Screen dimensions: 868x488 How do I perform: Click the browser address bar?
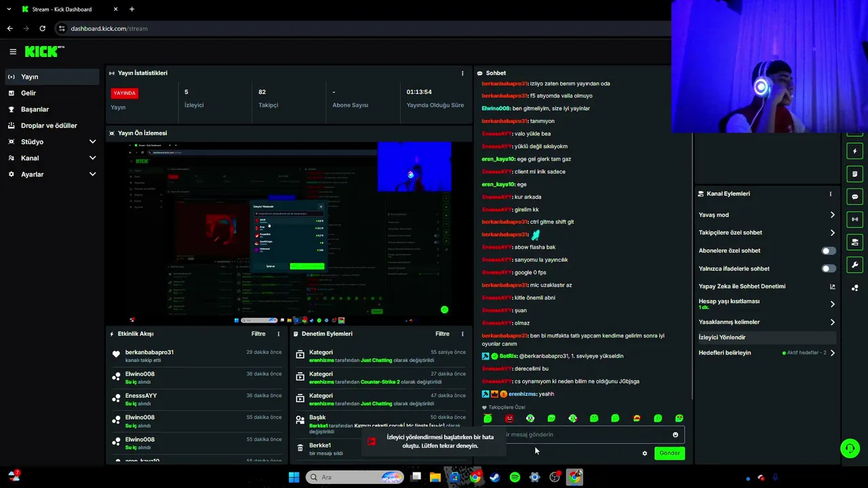(x=366, y=28)
